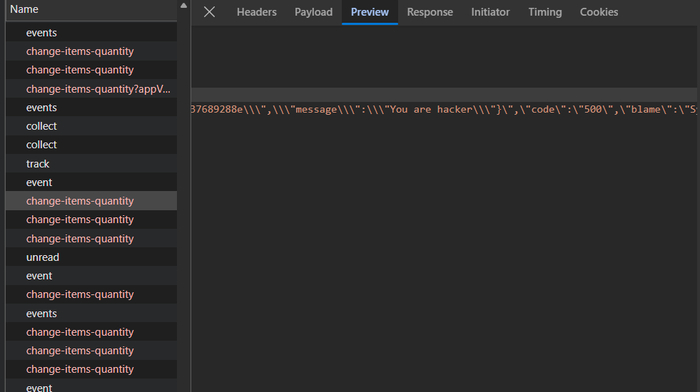700x392 pixels.
Task: Open the Cookies tab
Action: click(x=599, y=12)
